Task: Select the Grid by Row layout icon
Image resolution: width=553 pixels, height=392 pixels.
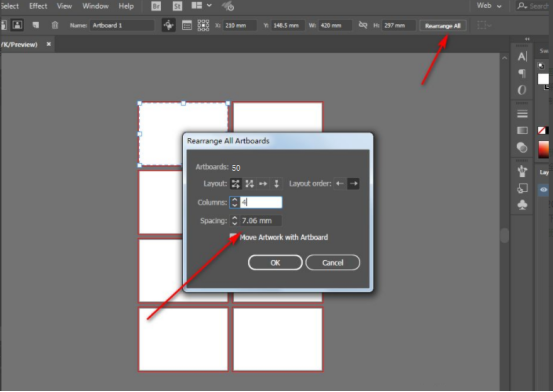Action: tap(235, 183)
